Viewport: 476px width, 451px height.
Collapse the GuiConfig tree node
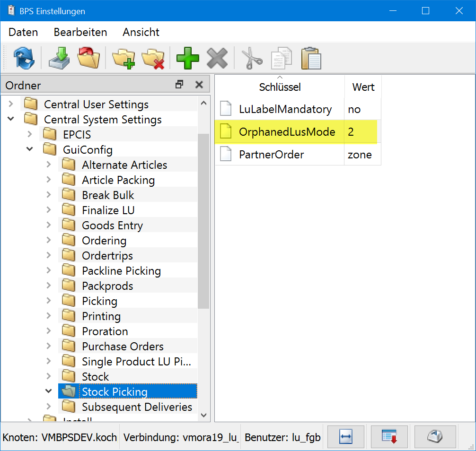pos(30,150)
